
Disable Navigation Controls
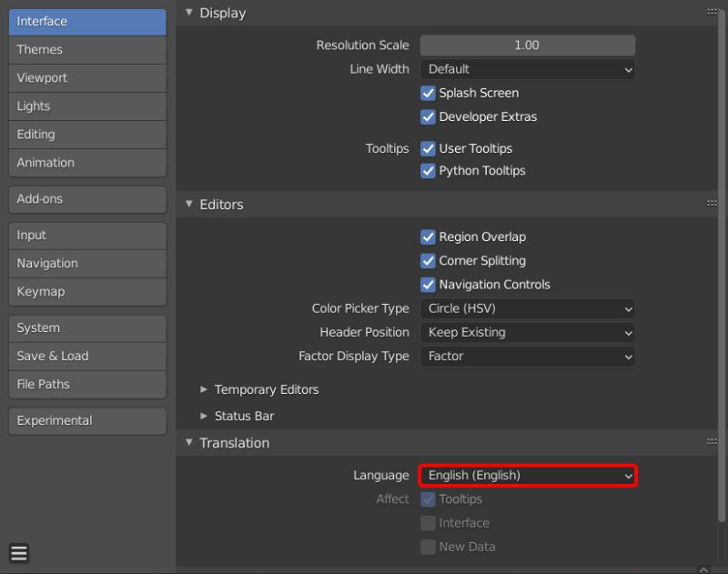pos(427,284)
